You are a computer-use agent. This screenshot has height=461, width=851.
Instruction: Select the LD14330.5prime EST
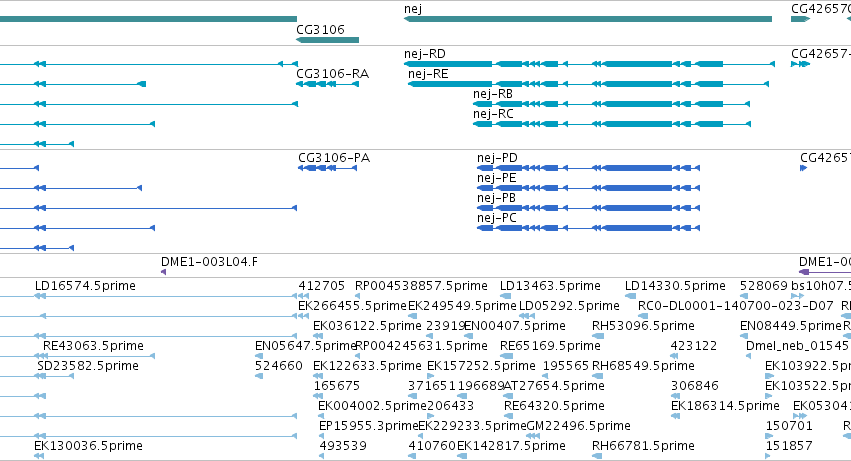[675, 286]
